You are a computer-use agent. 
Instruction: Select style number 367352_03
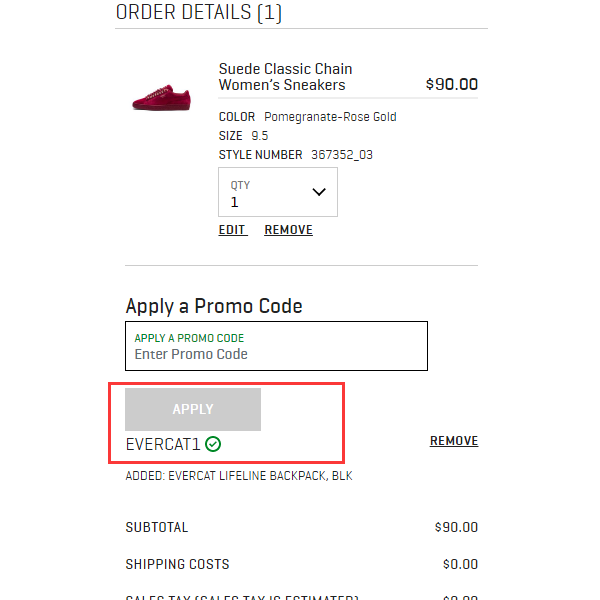[x=342, y=155]
